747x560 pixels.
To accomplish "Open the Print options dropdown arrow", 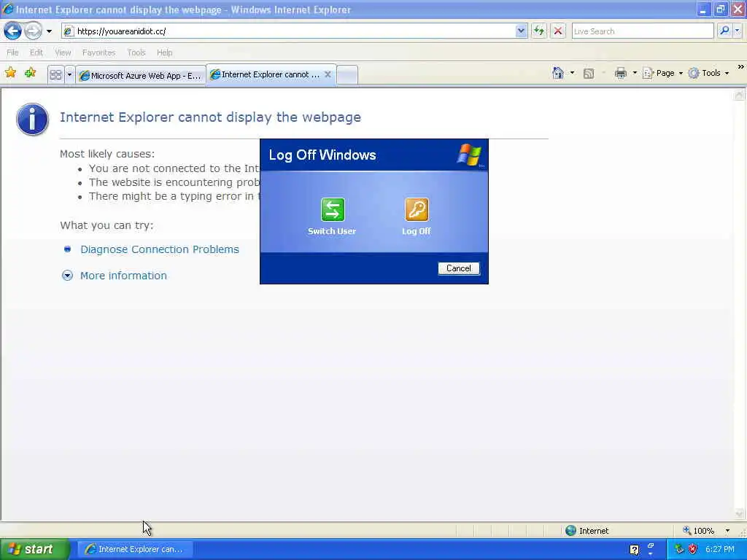I will 635,73.
